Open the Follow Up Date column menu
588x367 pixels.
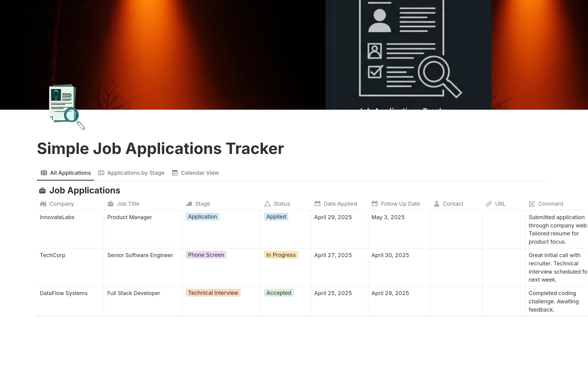[x=399, y=204]
